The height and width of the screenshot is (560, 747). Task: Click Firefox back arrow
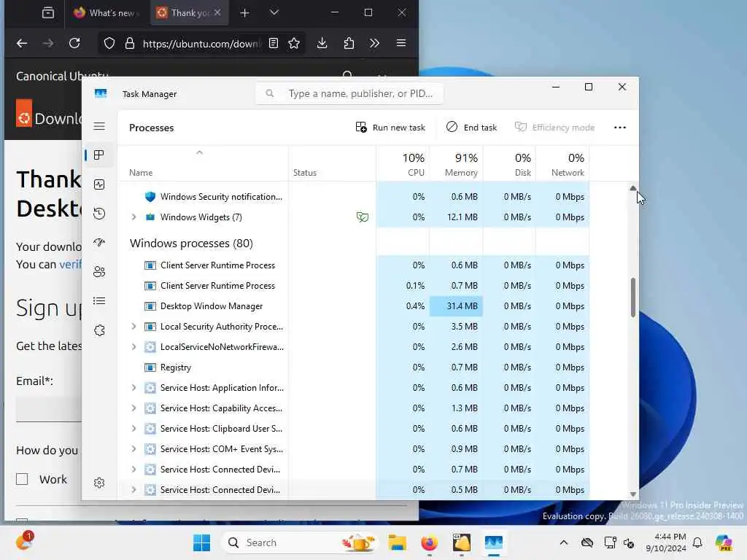point(22,43)
